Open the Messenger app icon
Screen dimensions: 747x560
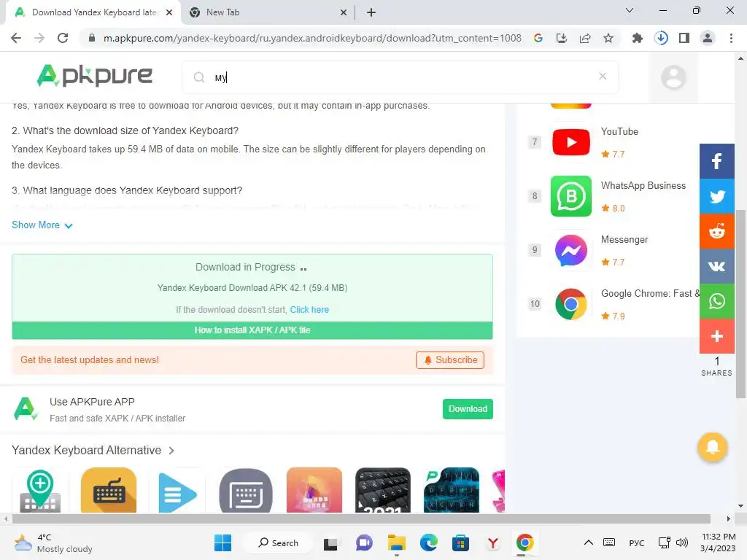570,251
